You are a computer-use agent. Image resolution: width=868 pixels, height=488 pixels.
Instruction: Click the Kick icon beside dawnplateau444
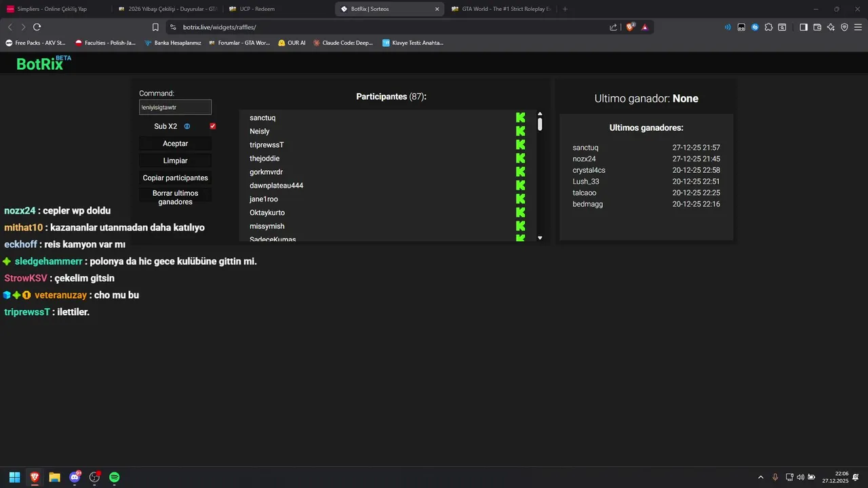click(520, 186)
